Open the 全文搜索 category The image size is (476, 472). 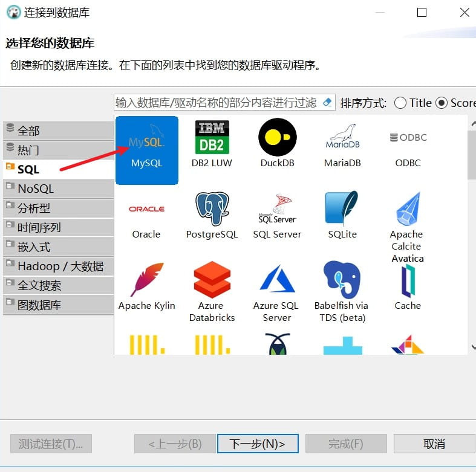coord(59,285)
